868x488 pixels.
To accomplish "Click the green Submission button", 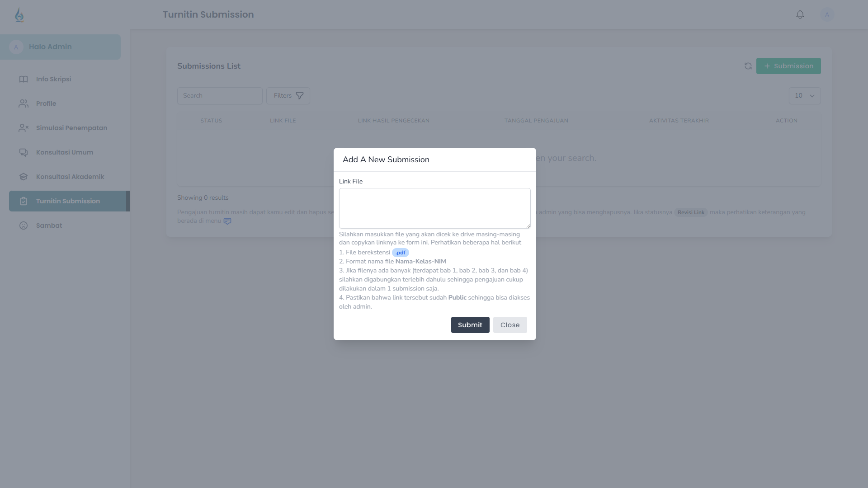I will 788,66.
